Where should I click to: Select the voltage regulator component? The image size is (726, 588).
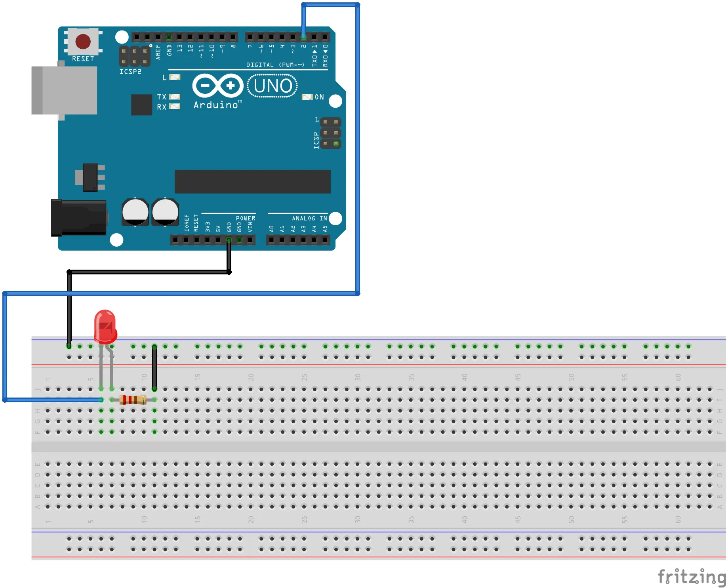pos(90,177)
